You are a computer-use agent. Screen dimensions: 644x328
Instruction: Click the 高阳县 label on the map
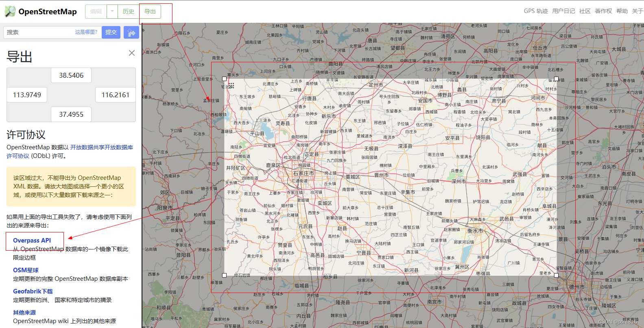(x=491, y=51)
